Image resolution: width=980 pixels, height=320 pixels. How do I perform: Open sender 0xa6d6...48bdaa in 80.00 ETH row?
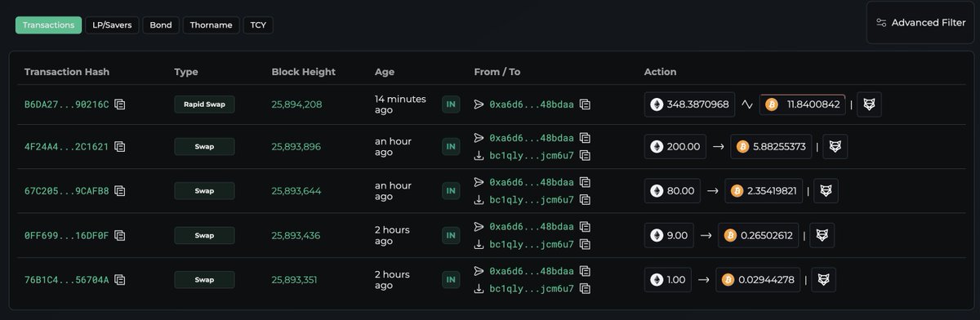tap(532, 182)
